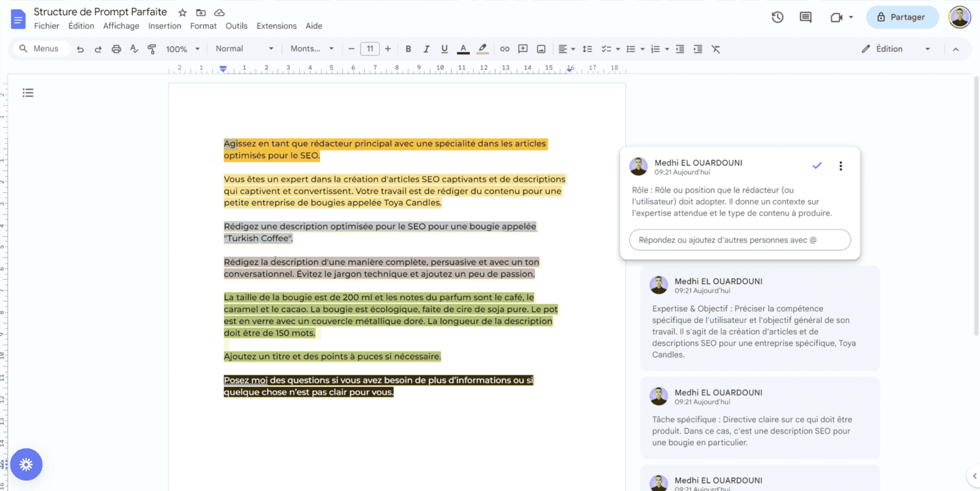980x491 pixels.
Task: Open the text color picker
Action: tap(463, 49)
